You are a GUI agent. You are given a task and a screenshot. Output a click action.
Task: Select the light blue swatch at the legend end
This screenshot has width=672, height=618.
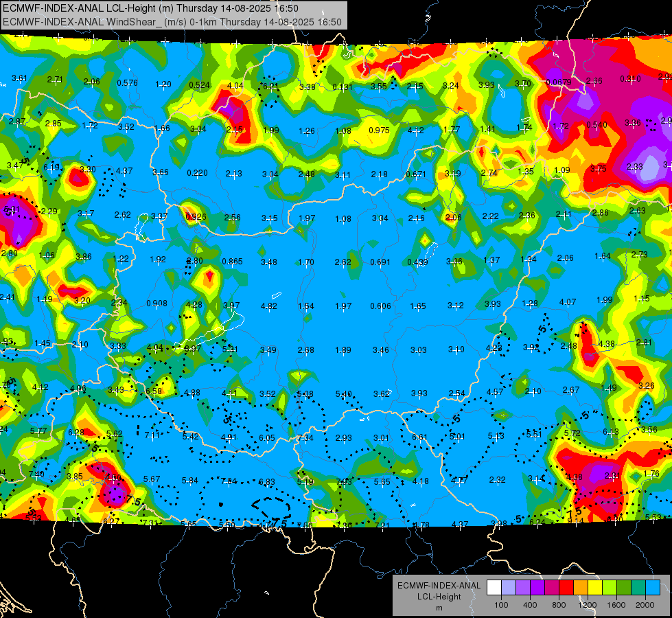pos(653,588)
